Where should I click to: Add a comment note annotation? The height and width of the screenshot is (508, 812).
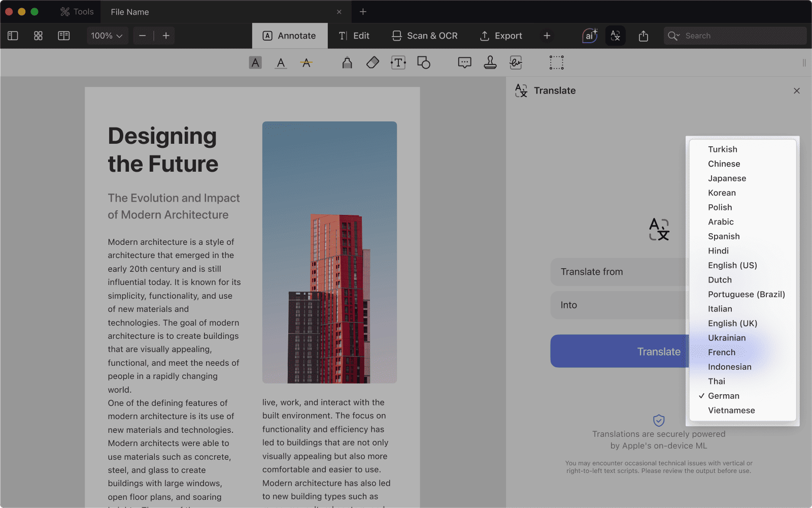point(464,62)
